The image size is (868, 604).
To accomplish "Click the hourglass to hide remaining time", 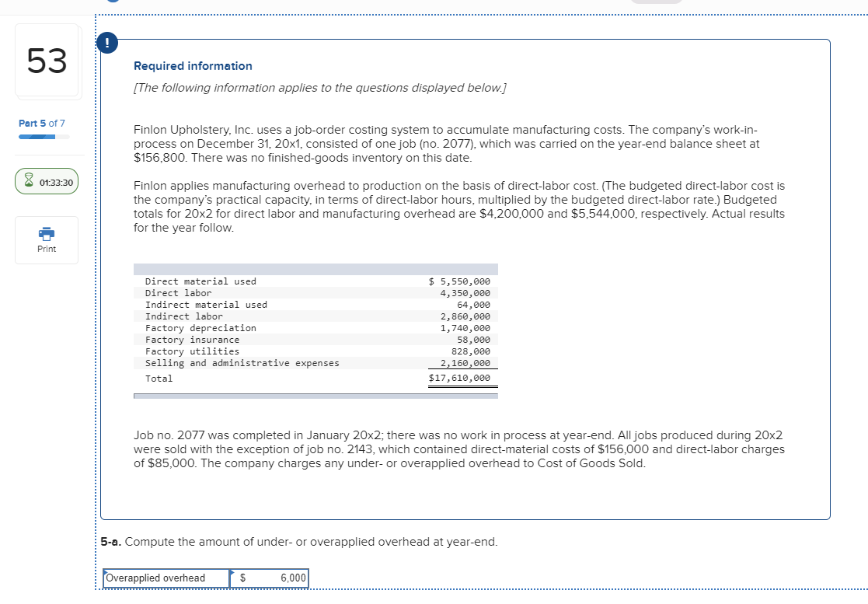I will click(x=30, y=180).
